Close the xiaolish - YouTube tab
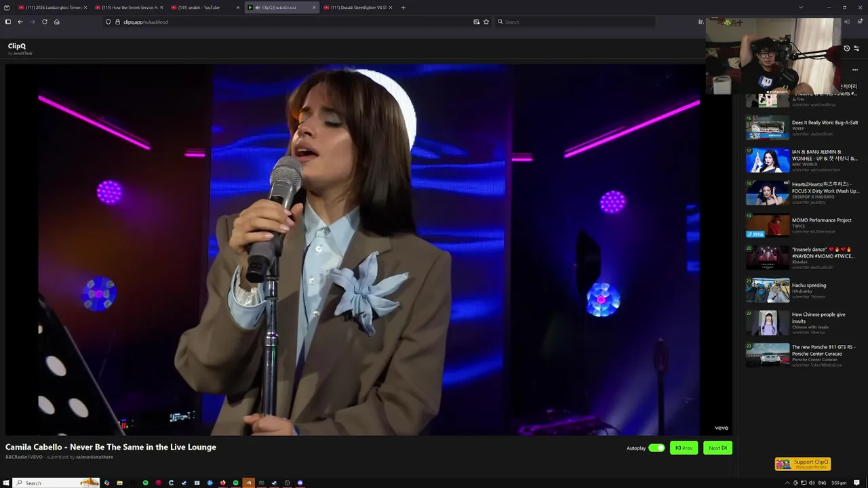The height and width of the screenshot is (488, 868). [238, 7]
